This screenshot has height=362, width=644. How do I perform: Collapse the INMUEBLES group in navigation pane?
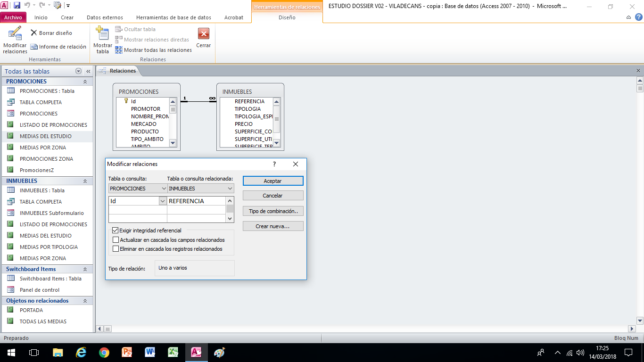pyautogui.click(x=85, y=181)
